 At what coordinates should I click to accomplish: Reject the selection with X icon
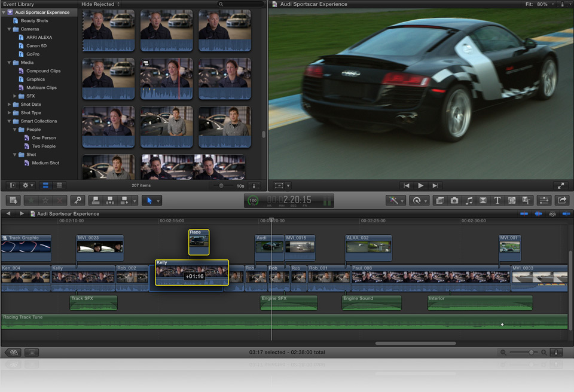pos(60,201)
